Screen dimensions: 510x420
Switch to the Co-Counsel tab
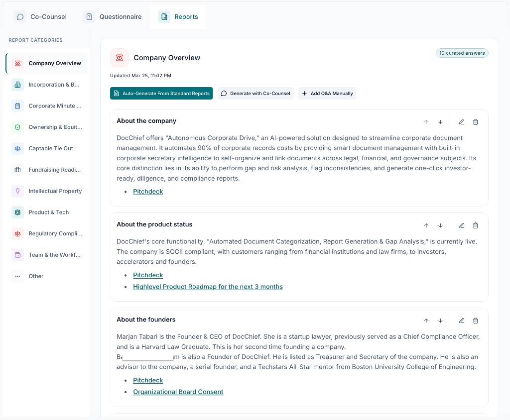tap(40, 16)
